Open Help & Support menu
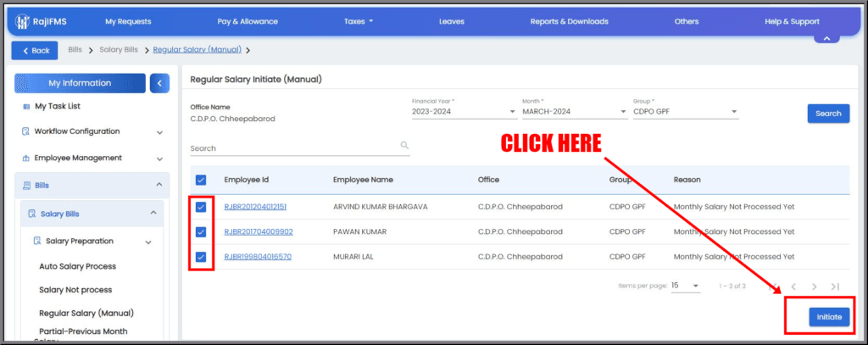Screen dimensions: 868x345 click(793, 21)
